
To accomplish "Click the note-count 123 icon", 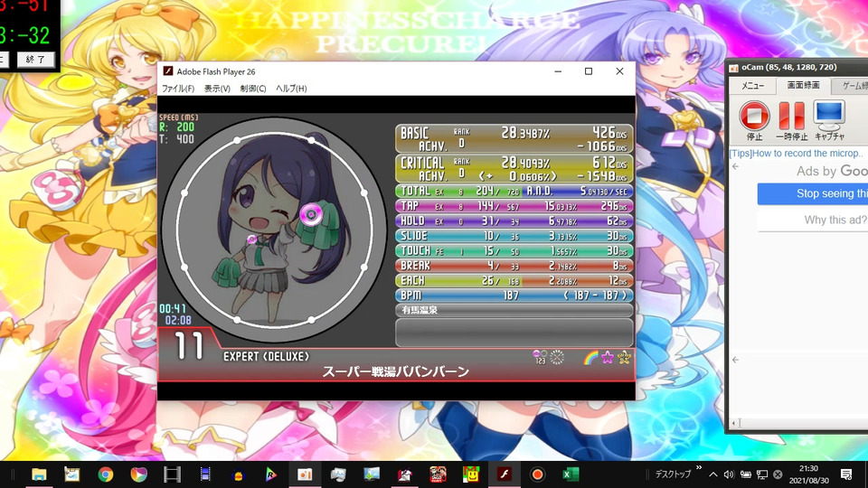I will point(540,358).
